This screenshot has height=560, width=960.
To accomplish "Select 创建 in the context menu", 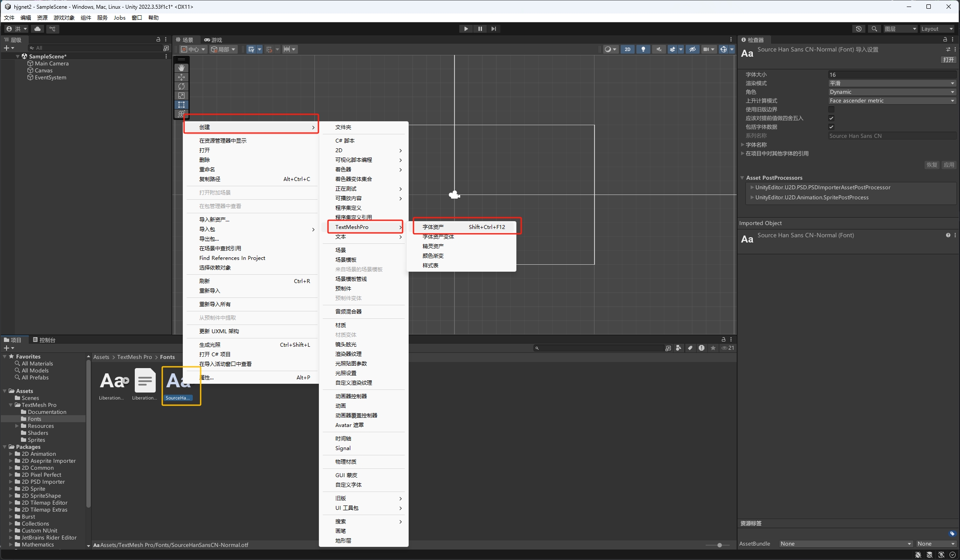I will 251,127.
